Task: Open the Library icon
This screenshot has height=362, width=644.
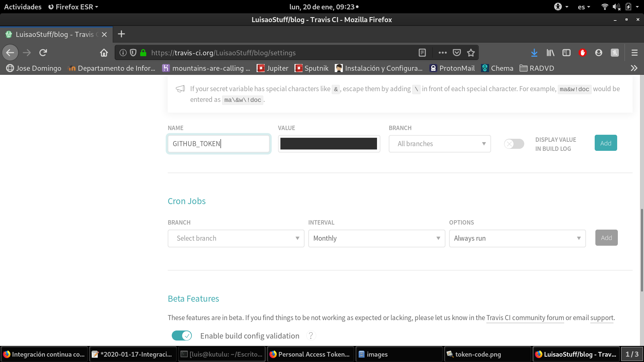Action: pos(550,53)
